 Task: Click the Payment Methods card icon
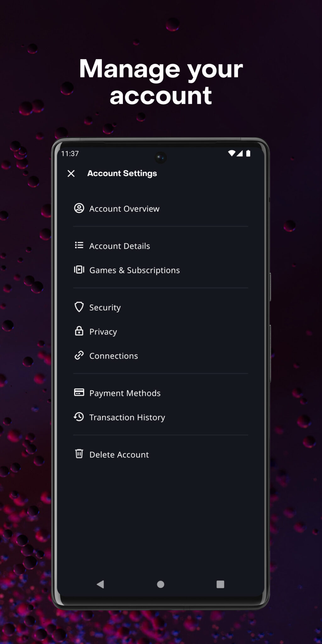click(x=79, y=392)
